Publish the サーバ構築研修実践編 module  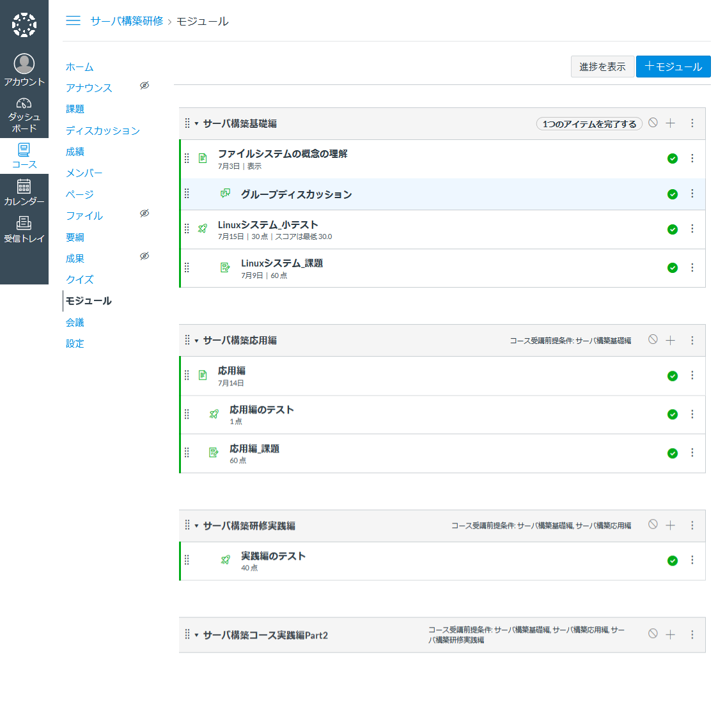653,524
